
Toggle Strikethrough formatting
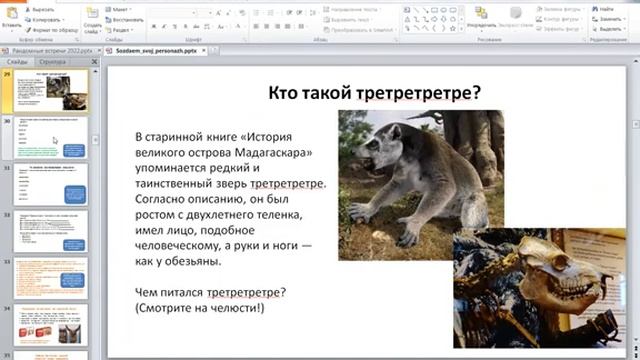coord(196,27)
